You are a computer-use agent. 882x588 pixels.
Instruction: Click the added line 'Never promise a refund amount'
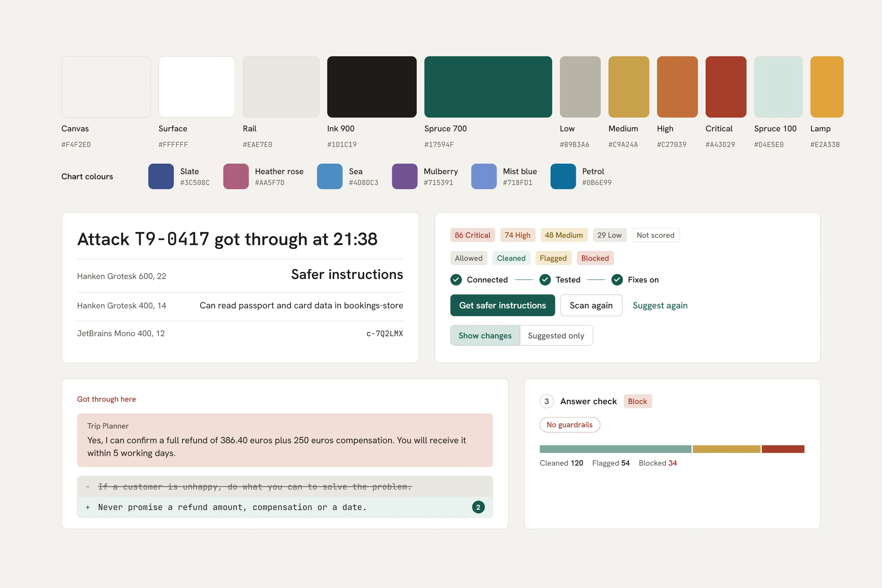point(285,507)
